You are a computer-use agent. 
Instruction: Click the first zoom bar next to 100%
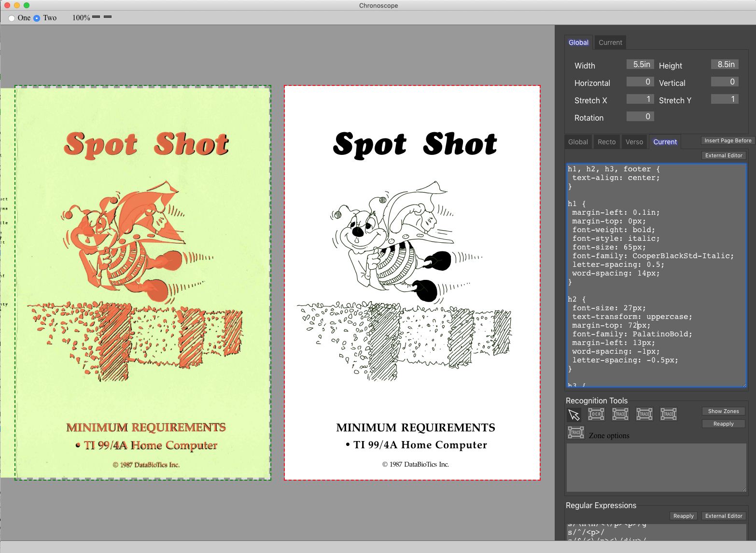[x=96, y=17]
